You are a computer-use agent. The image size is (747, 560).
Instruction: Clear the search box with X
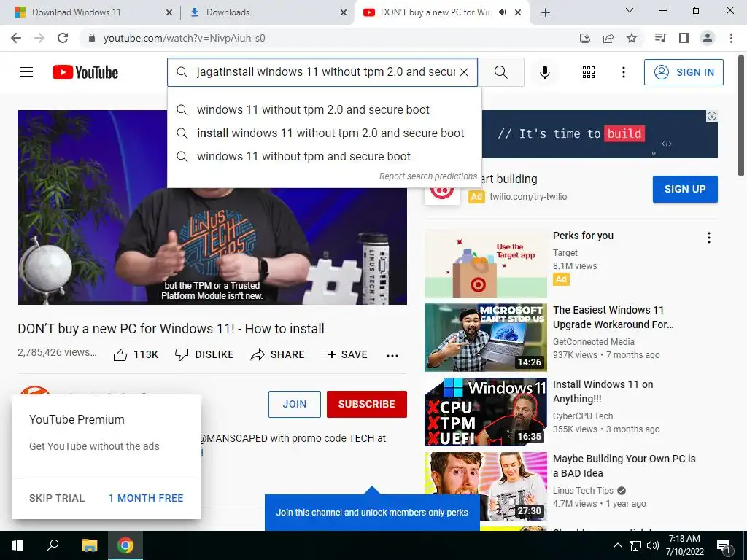[463, 72]
